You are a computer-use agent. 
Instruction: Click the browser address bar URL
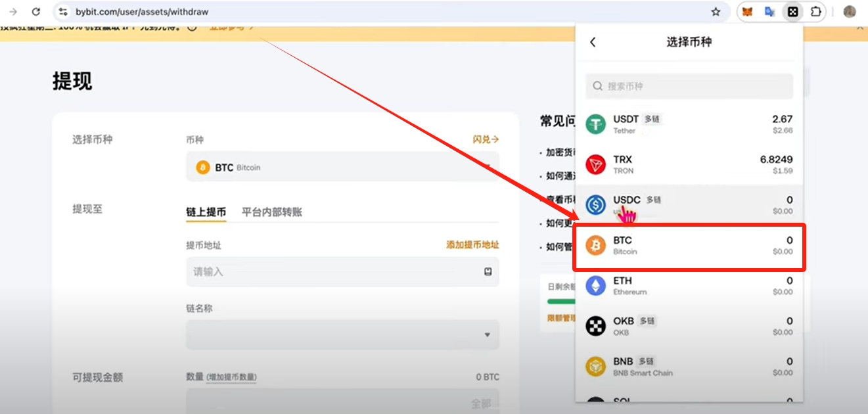pyautogui.click(x=142, y=12)
